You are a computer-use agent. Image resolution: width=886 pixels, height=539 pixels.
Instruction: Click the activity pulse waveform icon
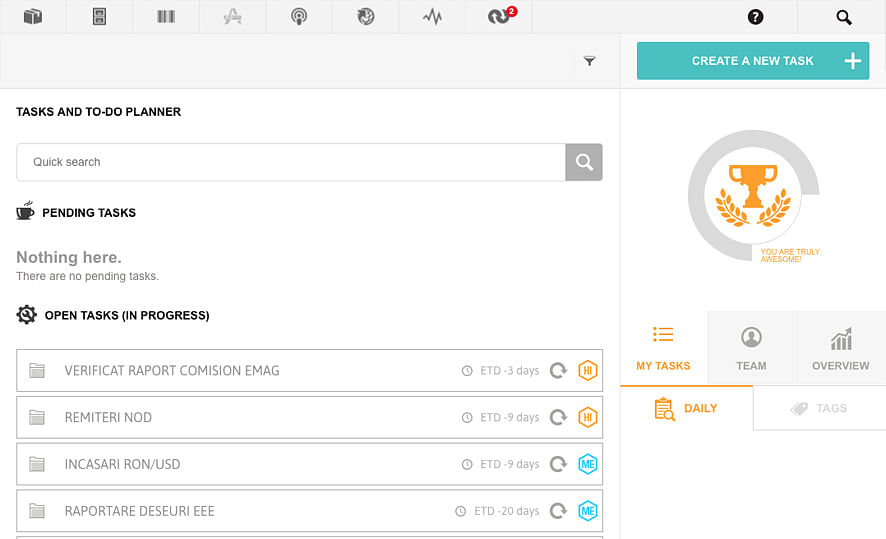coord(432,17)
